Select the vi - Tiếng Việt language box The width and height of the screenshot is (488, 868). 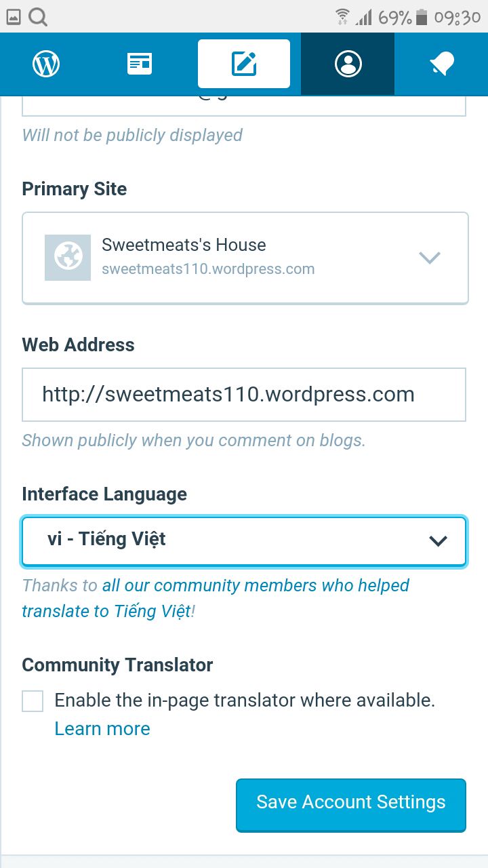[244, 541]
